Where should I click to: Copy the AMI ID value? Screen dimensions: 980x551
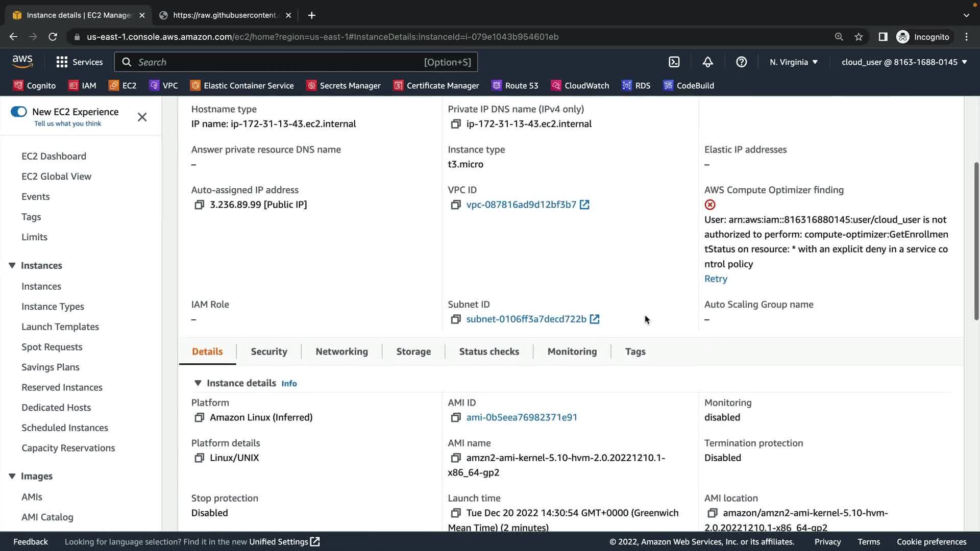pyautogui.click(x=455, y=417)
